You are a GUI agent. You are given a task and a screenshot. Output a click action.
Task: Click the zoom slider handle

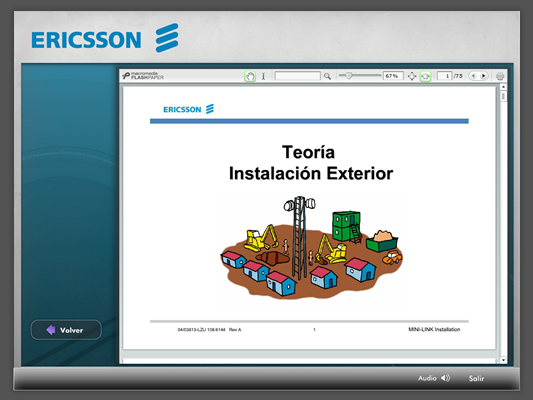[x=348, y=76]
